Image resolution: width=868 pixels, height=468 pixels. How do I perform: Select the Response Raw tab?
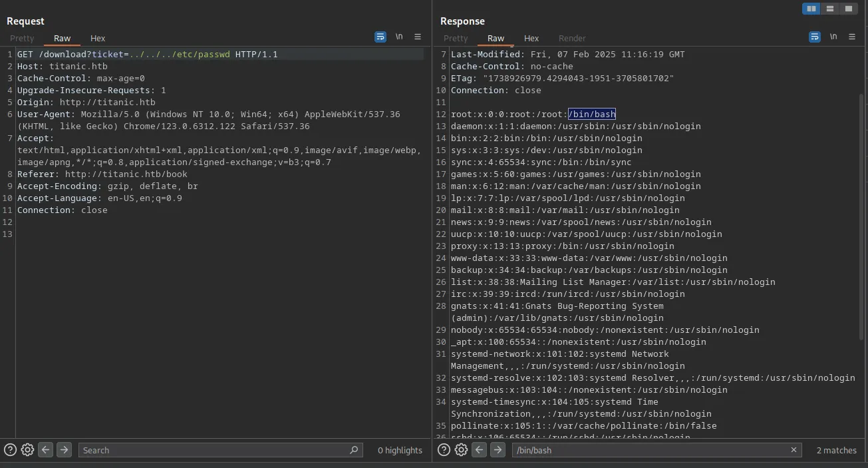pos(496,39)
